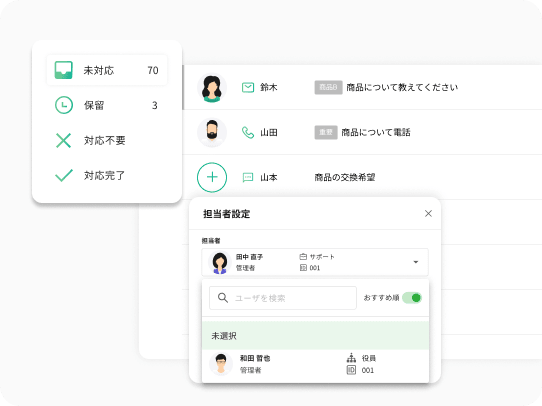
Task: Select the 保留 status entry
Action: tap(107, 105)
